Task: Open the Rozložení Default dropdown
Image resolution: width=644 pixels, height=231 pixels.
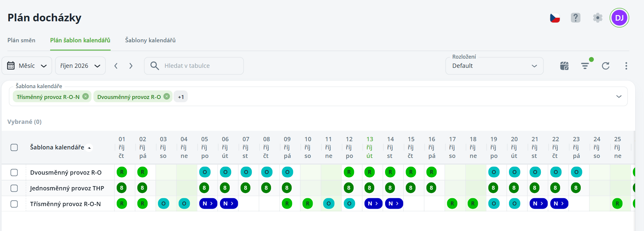Action: [494, 66]
